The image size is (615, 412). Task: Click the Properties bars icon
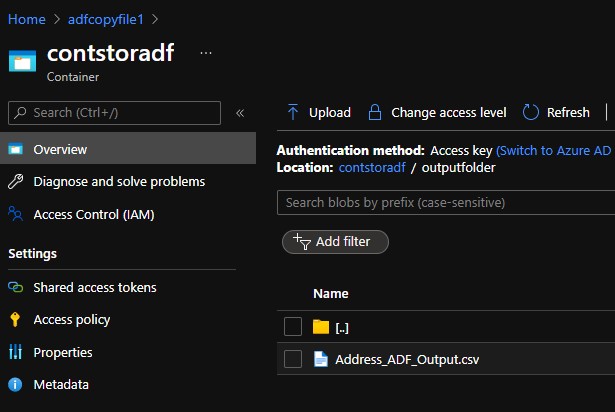[15, 352]
